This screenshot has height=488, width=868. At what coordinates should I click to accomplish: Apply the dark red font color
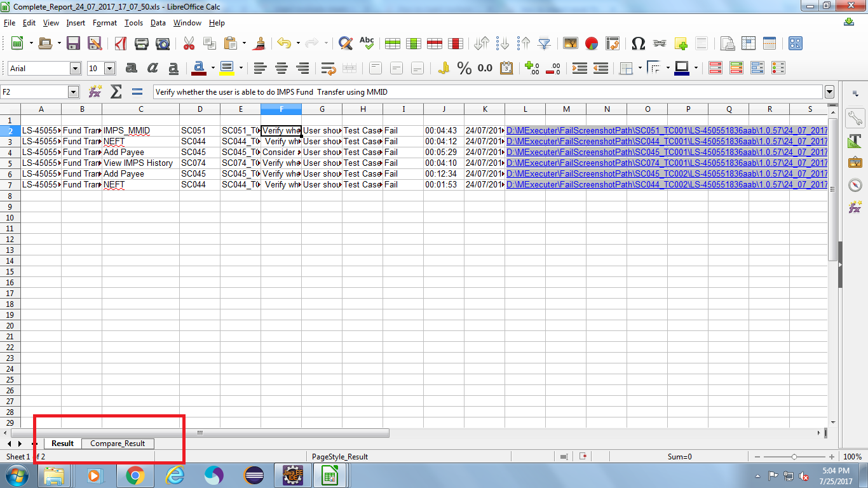tap(199, 68)
